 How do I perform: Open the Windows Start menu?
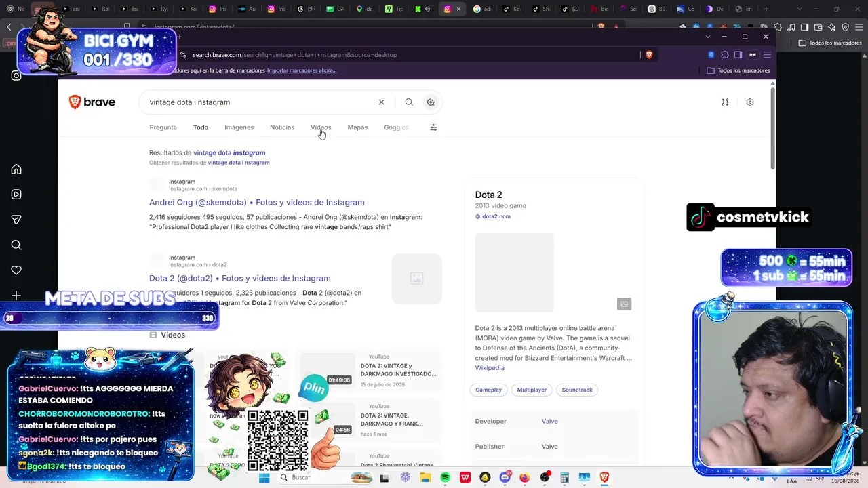coord(264,478)
